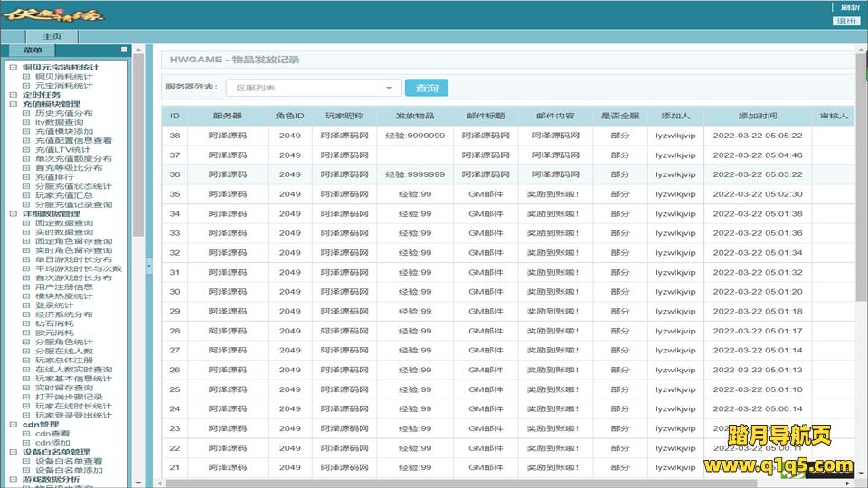
Task: Click the 退出 logout button
Action: click(x=846, y=21)
